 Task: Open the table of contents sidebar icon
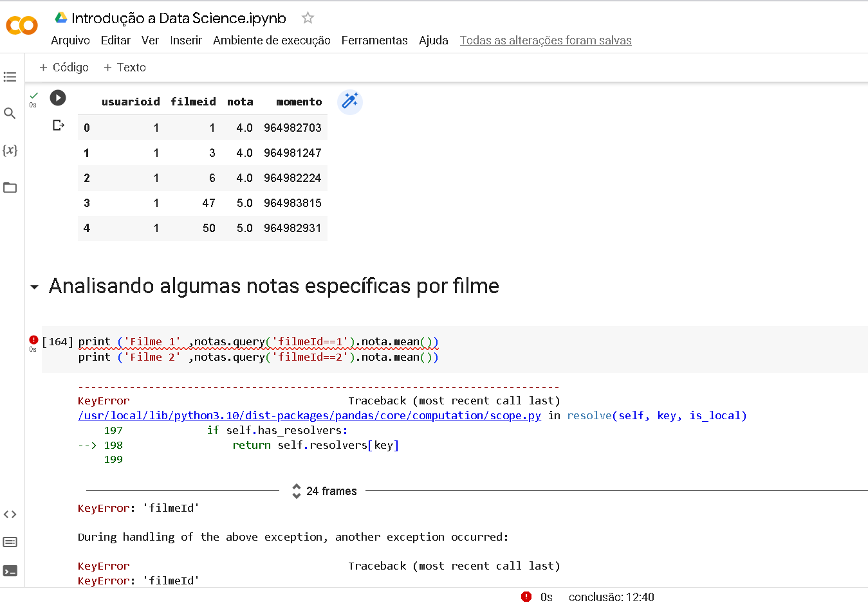pyautogui.click(x=10, y=77)
